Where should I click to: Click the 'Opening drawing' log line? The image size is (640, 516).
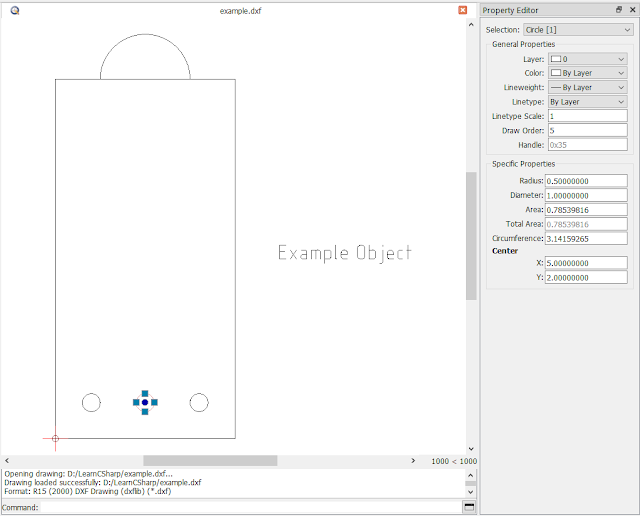point(89,474)
